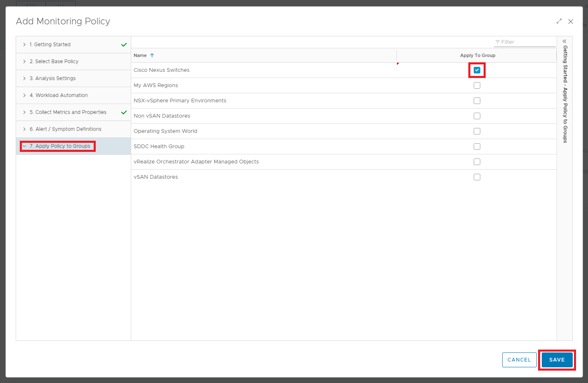Click the Name column sort arrow
This screenshot has width=588, height=383.
tap(152, 55)
